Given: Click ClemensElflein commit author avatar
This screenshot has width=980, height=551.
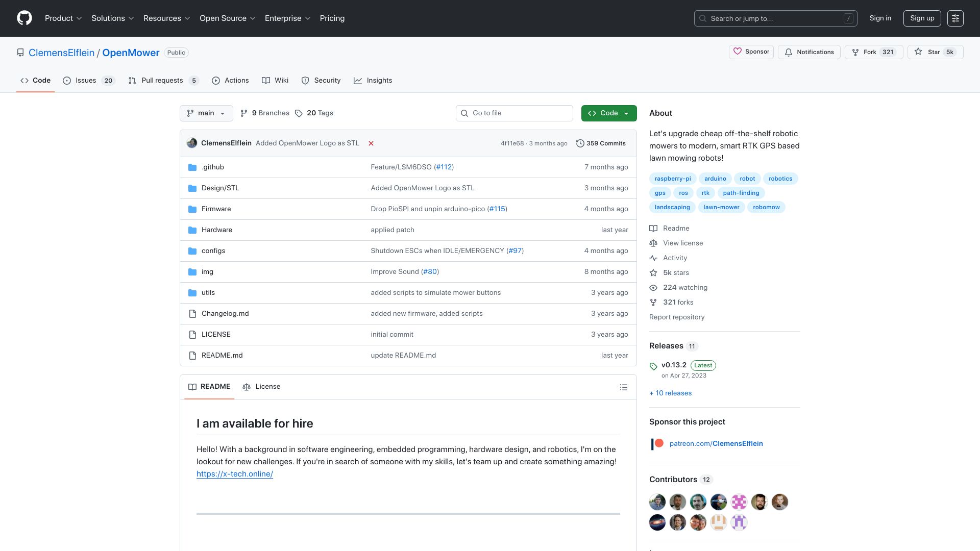Looking at the screenshot, I should pyautogui.click(x=192, y=143).
